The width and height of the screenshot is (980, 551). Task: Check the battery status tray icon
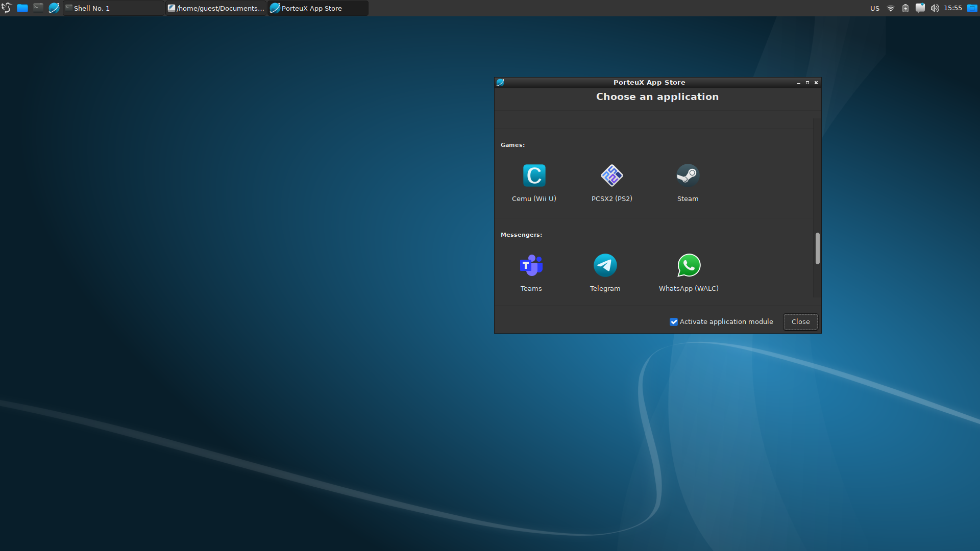905,8
